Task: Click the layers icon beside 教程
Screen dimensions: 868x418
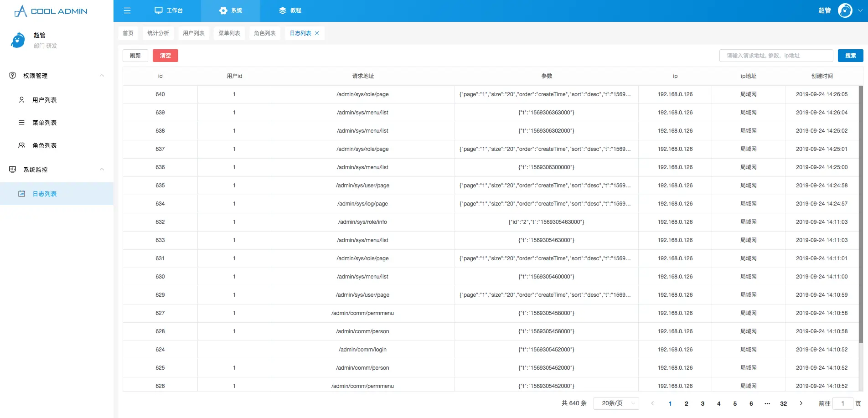Action: point(283,10)
